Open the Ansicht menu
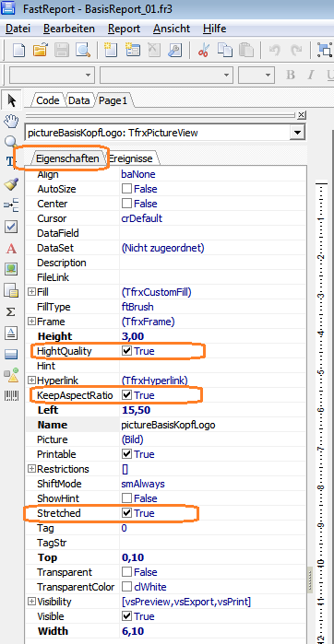334x644 pixels. [172, 29]
